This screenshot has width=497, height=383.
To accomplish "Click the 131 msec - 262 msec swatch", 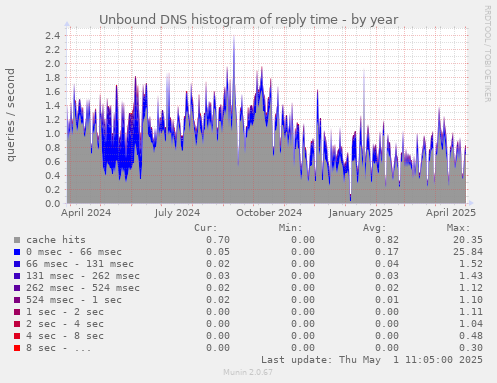I will 17,276.
